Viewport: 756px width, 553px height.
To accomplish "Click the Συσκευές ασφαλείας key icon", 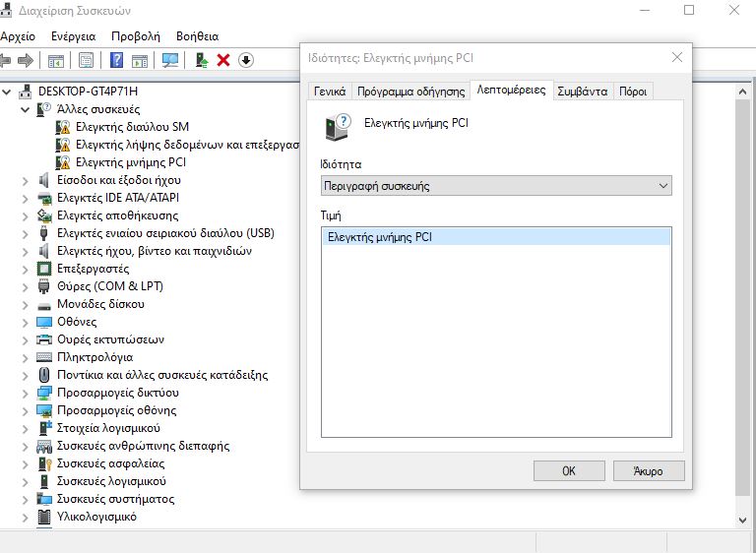I will tap(44, 463).
